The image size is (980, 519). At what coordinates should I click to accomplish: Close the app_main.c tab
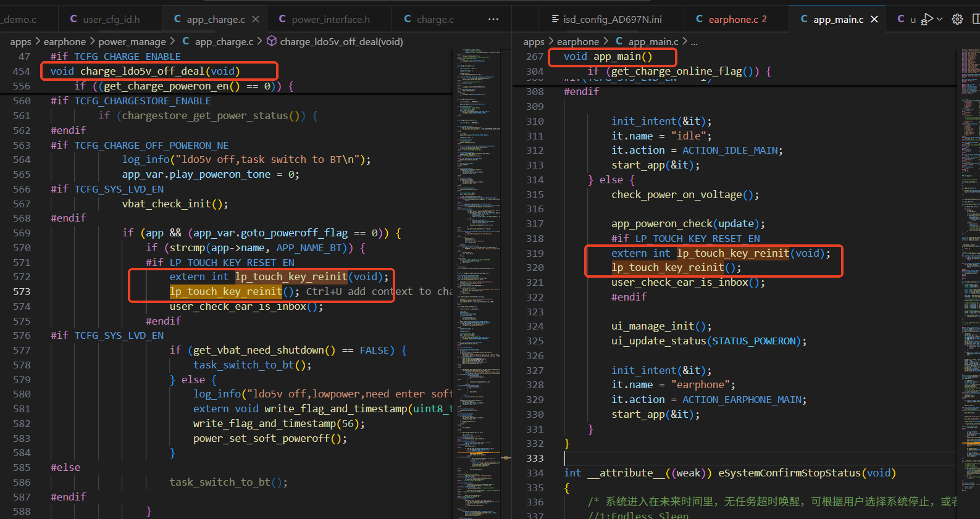coord(874,19)
